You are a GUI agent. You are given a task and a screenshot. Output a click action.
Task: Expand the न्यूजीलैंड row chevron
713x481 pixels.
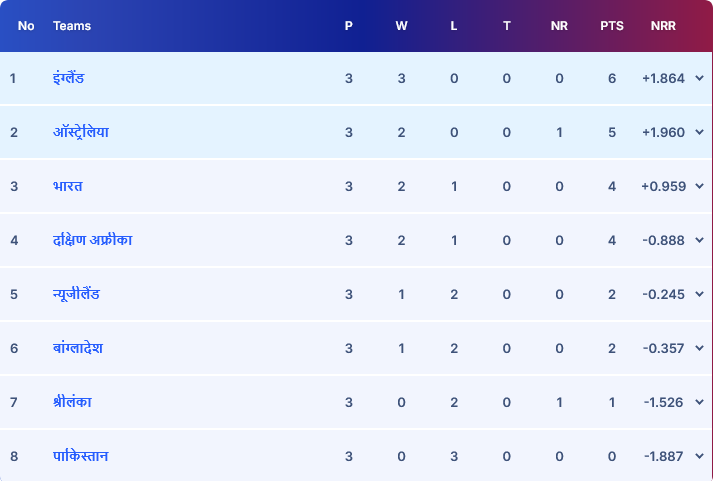coord(698,294)
